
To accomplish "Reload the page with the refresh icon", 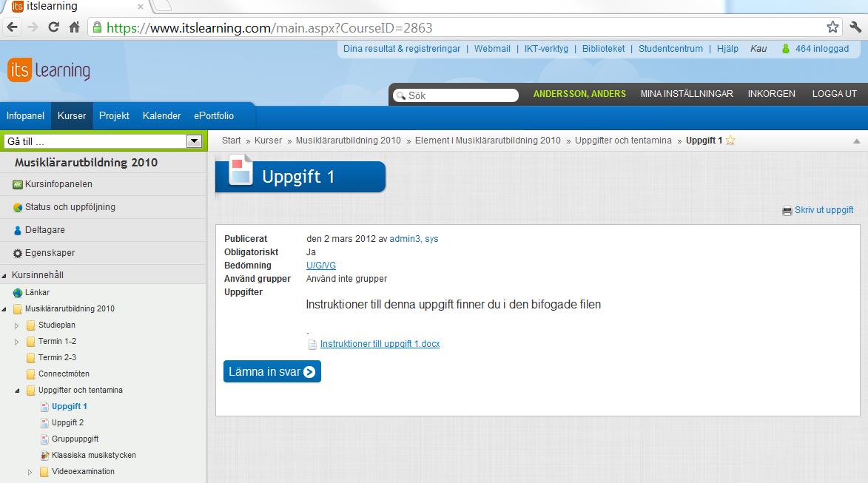I will click(x=54, y=27).
